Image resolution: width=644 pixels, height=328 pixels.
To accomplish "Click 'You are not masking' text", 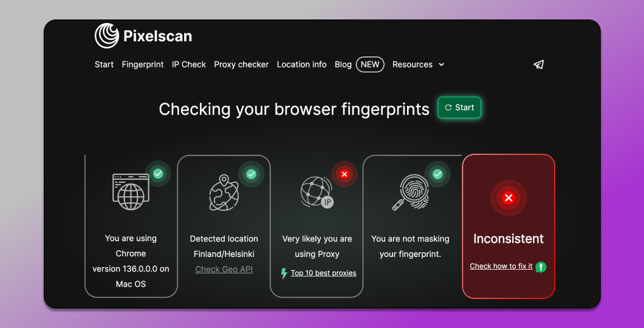I will [x=410, y=239].
